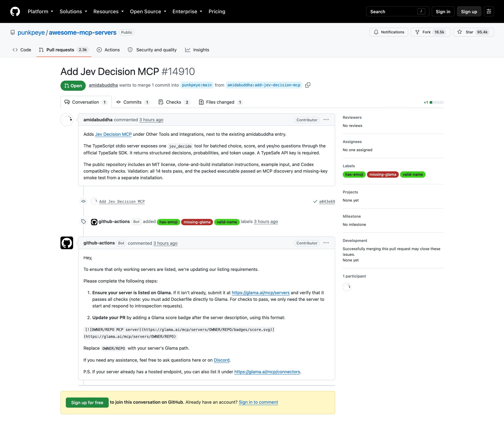Viewport: 504px width, 441px height.
Task: Click the Notifications bell button
Action: click(389, 32)
